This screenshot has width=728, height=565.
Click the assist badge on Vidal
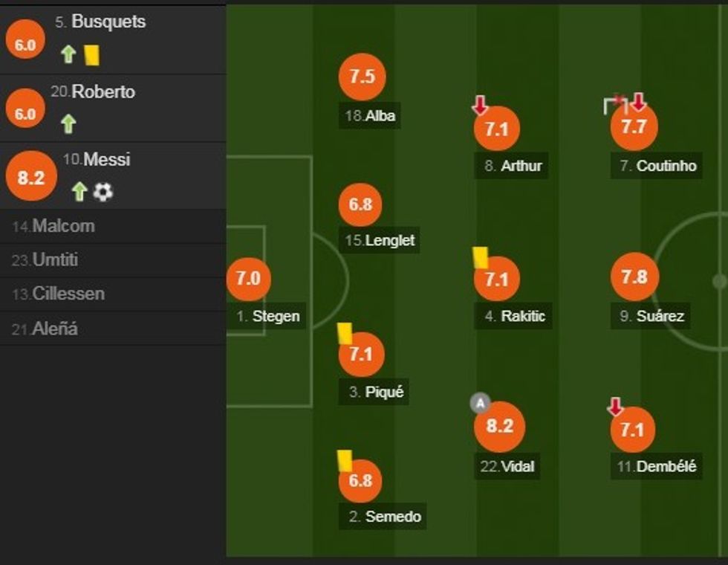point(480,404)
